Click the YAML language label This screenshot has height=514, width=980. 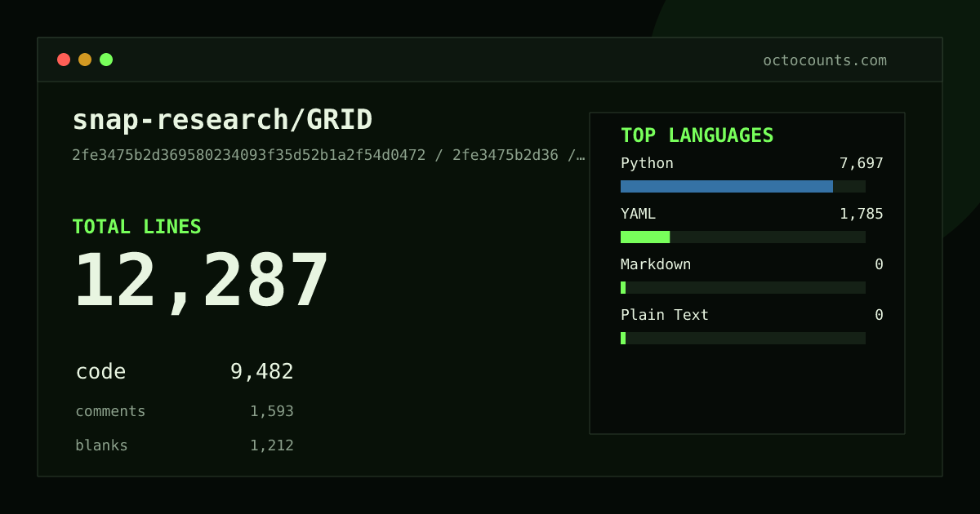[638, 214]
